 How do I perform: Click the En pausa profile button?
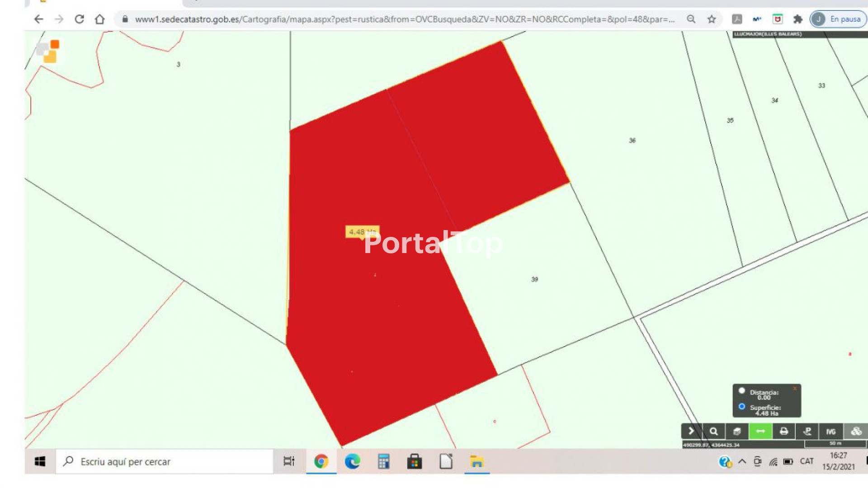pos(838,19)
